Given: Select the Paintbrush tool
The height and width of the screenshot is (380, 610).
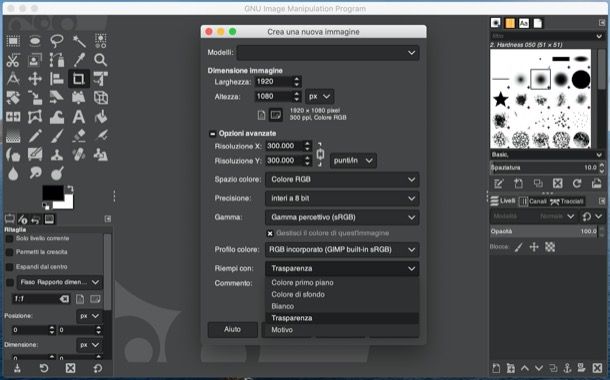Looking at the screenshot, I should tap(57, 136).
